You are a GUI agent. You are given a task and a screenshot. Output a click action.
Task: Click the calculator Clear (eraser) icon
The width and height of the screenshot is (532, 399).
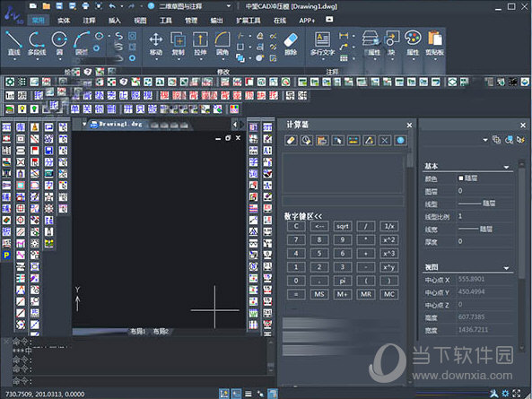pos(291,141)
